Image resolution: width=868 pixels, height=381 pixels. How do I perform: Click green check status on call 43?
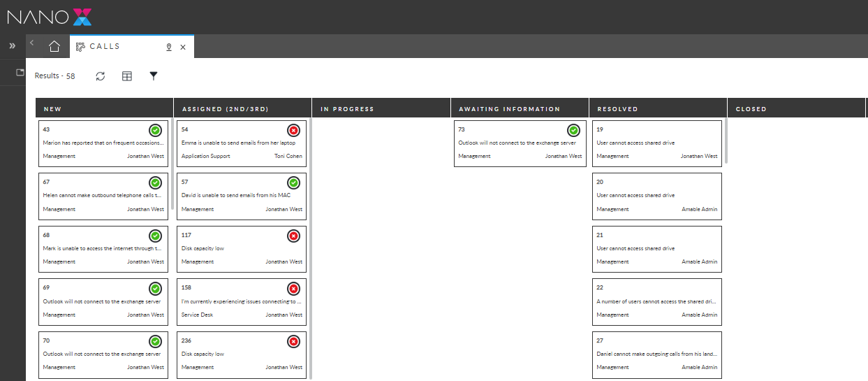point(155,130)
